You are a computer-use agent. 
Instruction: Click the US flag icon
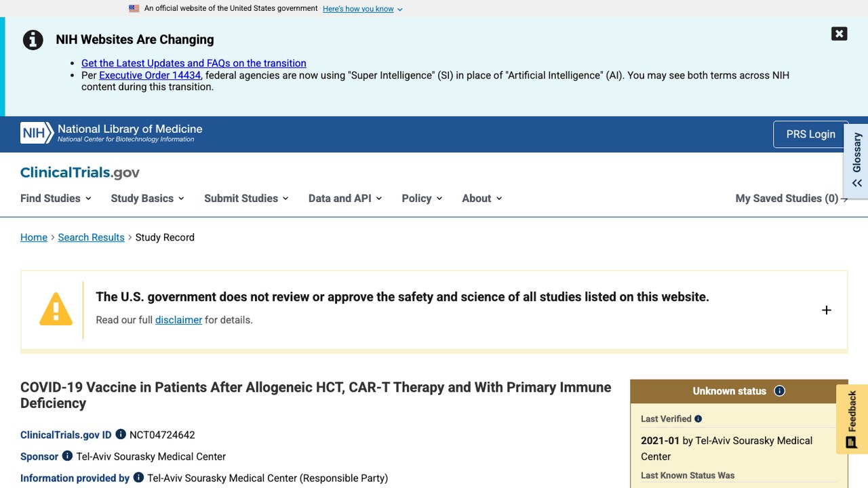tap(134, 9)
